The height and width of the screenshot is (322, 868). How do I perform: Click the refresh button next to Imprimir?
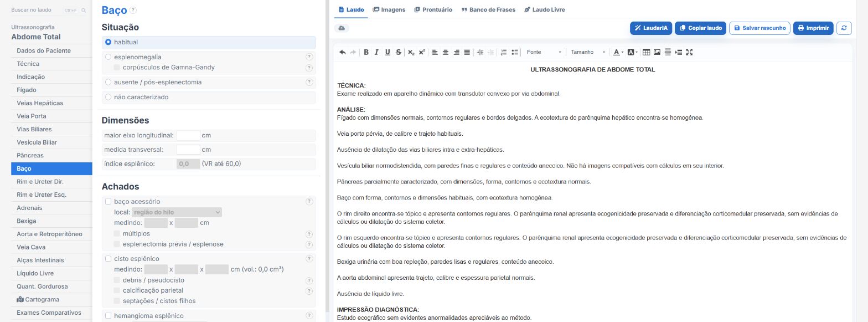(x=844, y=28)
